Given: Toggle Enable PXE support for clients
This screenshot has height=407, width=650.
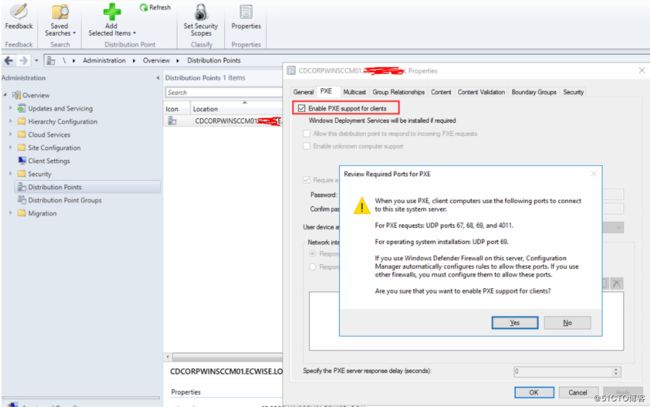Looking at the screenshot, I should pyautogui.click(x=302, y=109).
